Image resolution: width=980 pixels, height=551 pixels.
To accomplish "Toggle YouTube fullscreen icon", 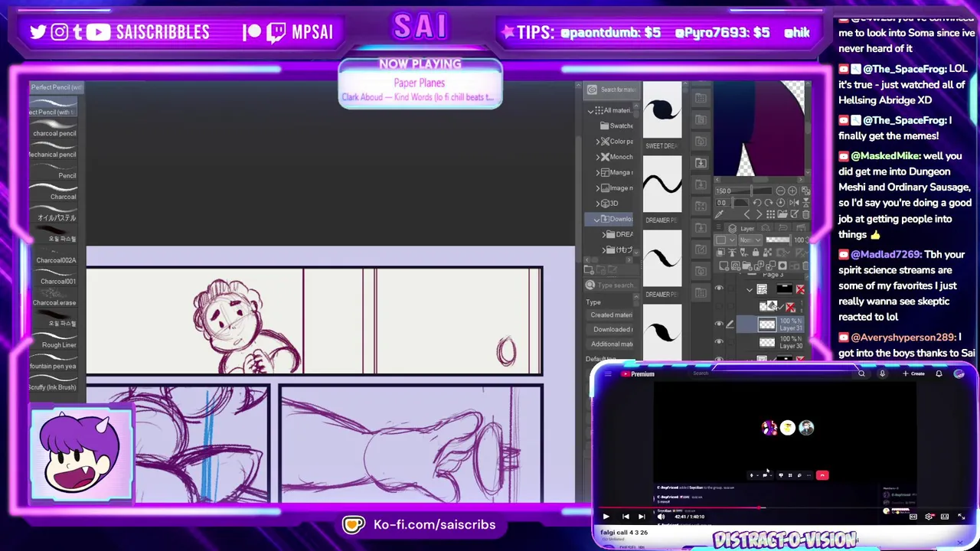I will (x=962, y=517).
